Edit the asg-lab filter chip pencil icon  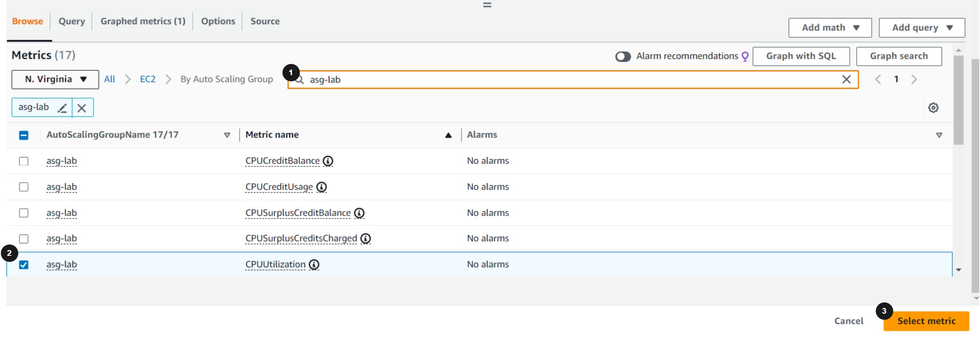pos(62,108)
